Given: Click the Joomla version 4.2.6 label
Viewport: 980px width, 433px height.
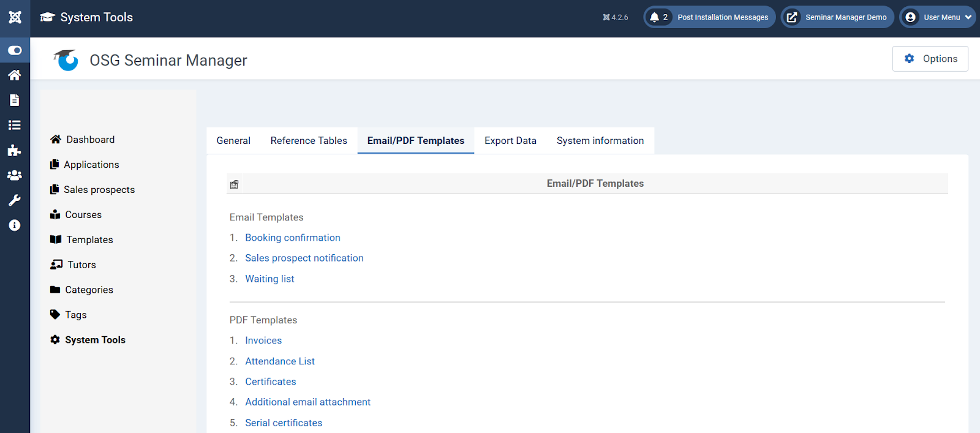Looking at the screenshot, I should 616,17.
